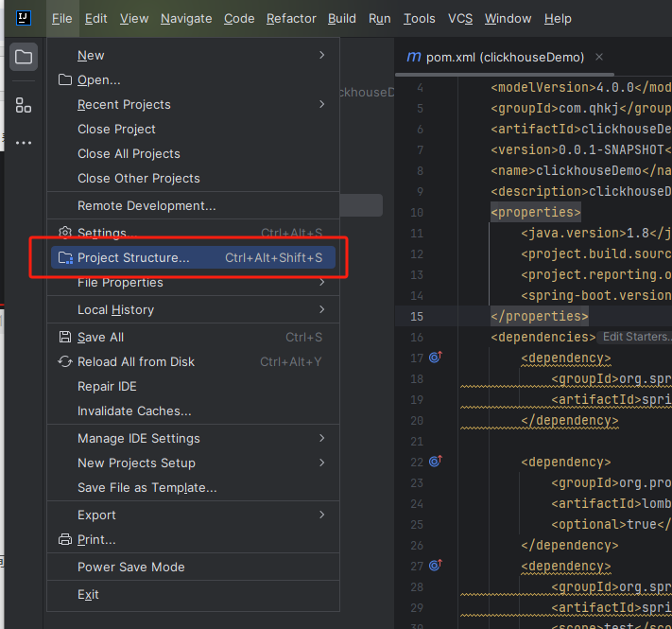The image size is (672, 629).
Task: Open the Code menu
Action: click(239, 18)
